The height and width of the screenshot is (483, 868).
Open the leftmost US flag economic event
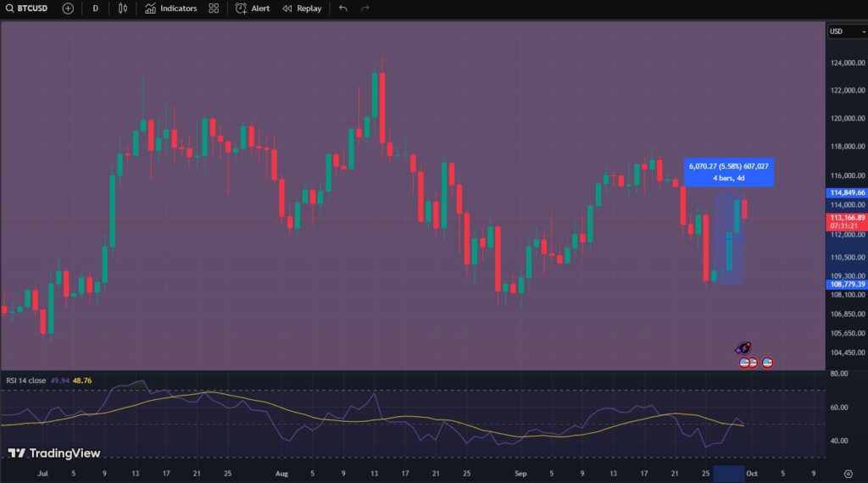(x=744, y=363)
